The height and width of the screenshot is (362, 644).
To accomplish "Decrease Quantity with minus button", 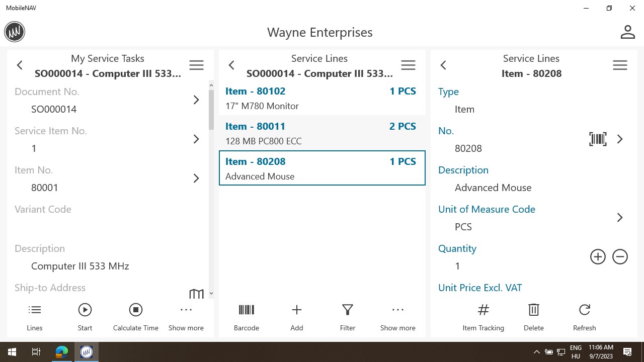I will click(x=620, y=257).
